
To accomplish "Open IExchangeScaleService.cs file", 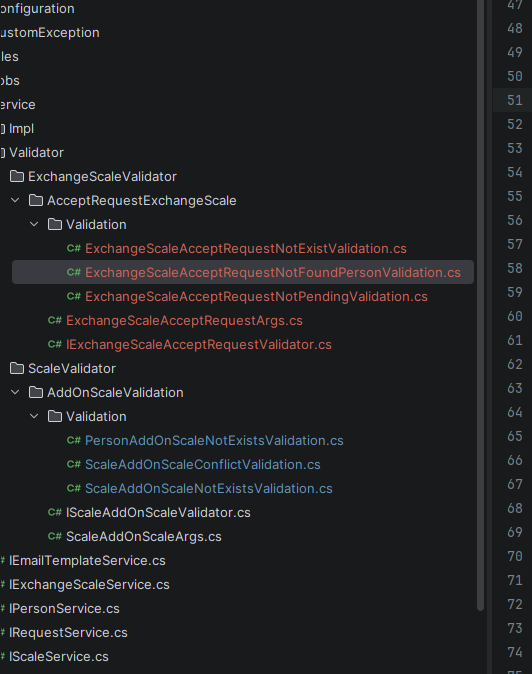I will pos(89,585).
